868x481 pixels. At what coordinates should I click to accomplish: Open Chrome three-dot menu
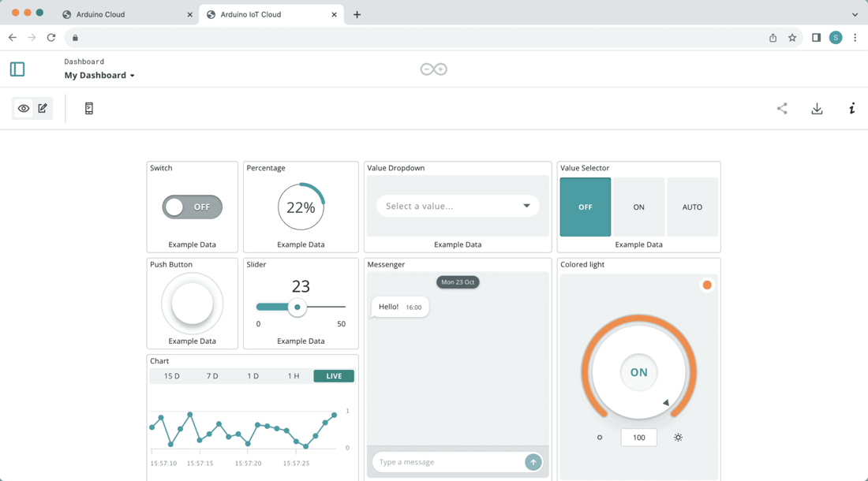(x=855, y=38)
